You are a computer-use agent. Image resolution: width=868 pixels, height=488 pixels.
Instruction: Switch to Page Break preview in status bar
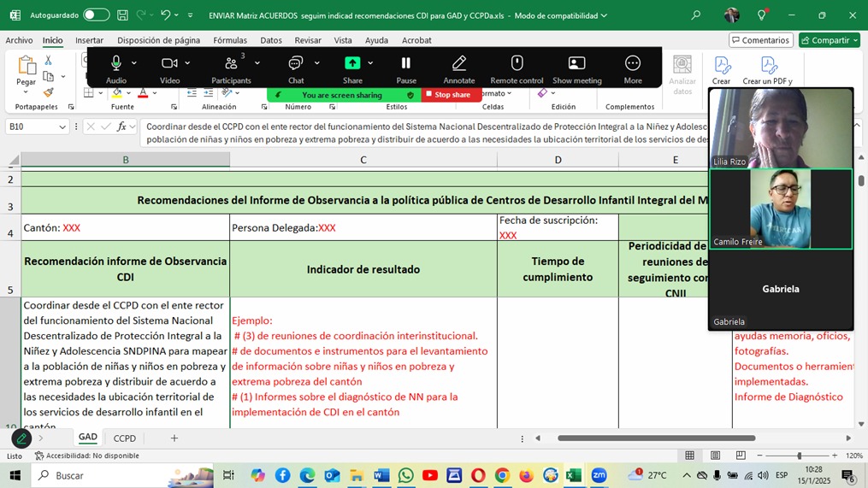point(741,456)
